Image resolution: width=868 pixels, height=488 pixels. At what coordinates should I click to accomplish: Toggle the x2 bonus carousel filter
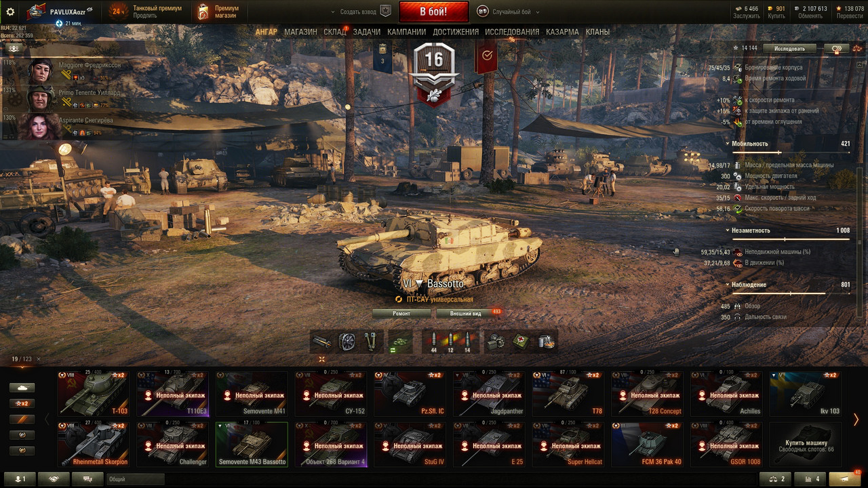(x=22, y=403)
